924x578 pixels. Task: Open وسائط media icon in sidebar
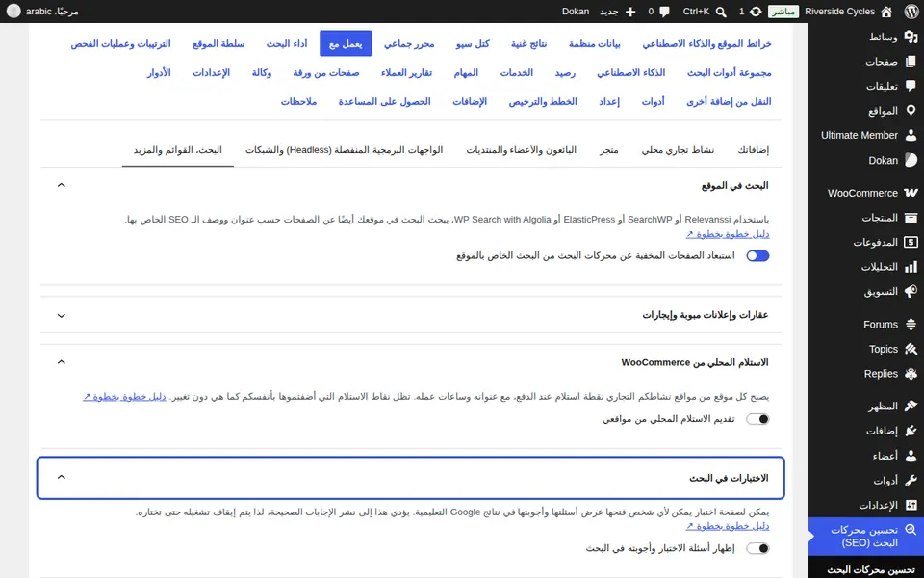(x=911, y=38)
